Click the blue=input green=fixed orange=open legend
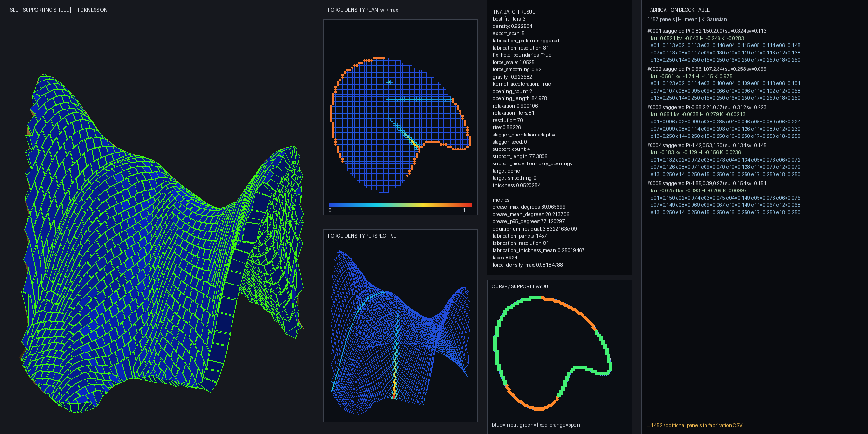The height and width of the screenshot is (434, 868). pyautogui.click(x=536, y=425)
